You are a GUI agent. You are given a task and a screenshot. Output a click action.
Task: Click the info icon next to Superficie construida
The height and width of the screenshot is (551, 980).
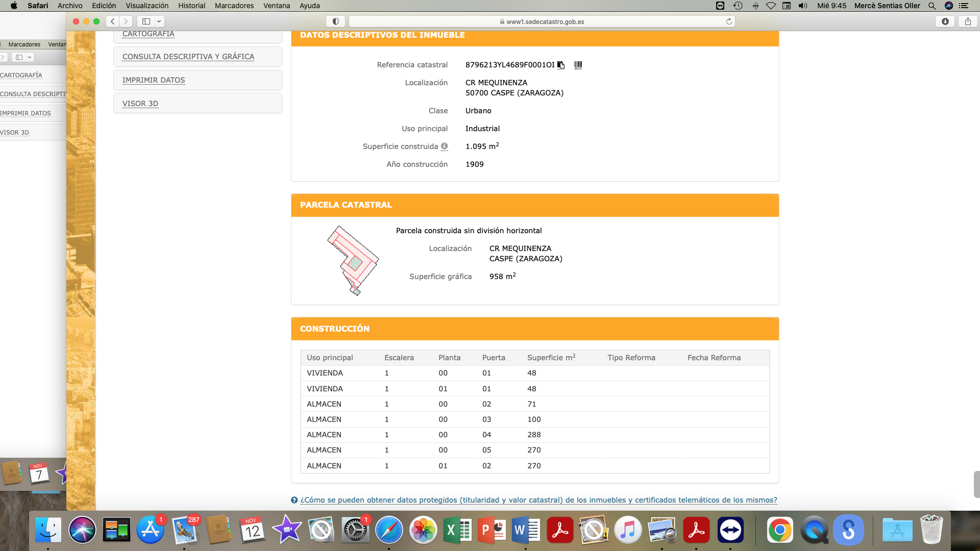[x=445, y=146]
